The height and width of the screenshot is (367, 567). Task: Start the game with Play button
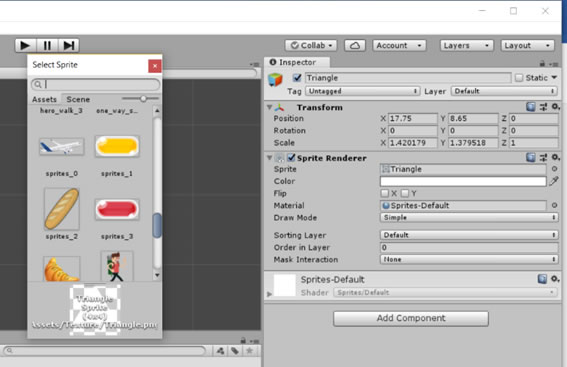coord(25,46)
